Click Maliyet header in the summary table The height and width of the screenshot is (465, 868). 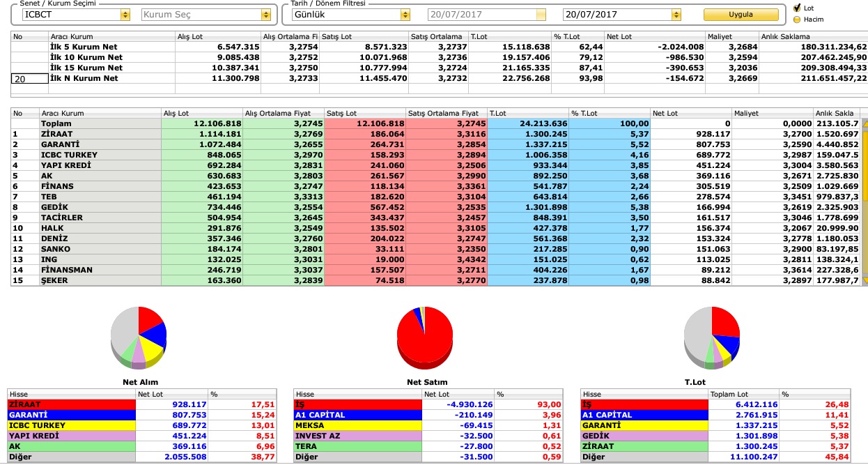732,36
